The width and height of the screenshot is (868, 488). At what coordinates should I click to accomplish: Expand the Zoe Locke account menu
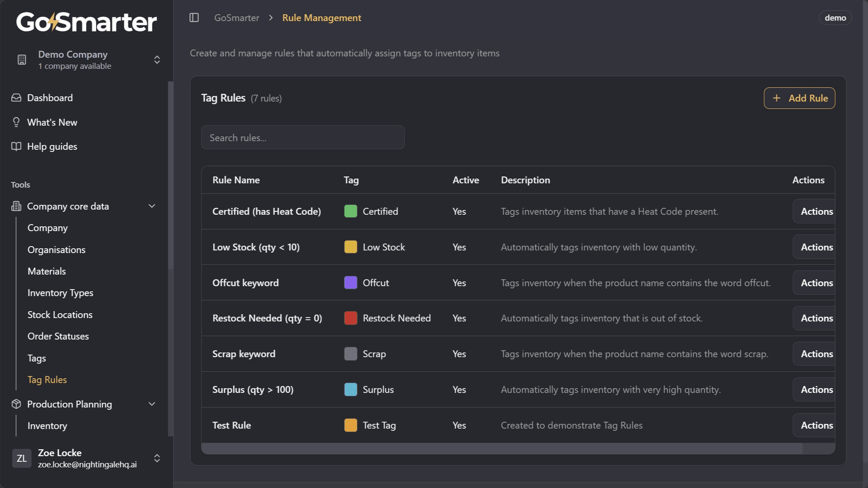[157, 458]
